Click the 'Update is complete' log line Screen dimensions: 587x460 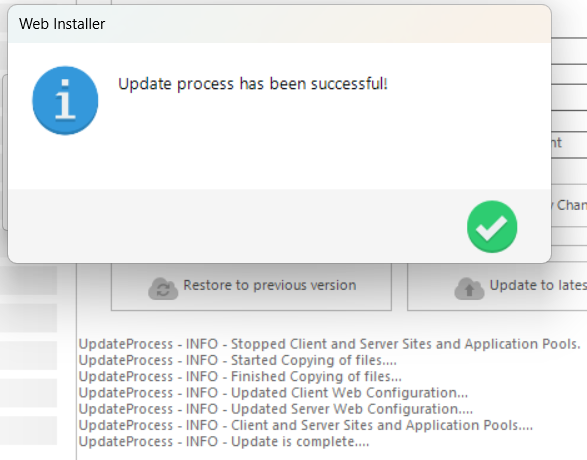pyautogui.click(x=224, y=442)
